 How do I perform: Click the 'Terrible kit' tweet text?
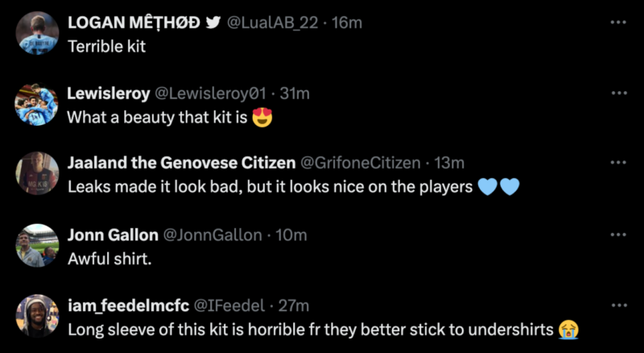coord(106,46)
